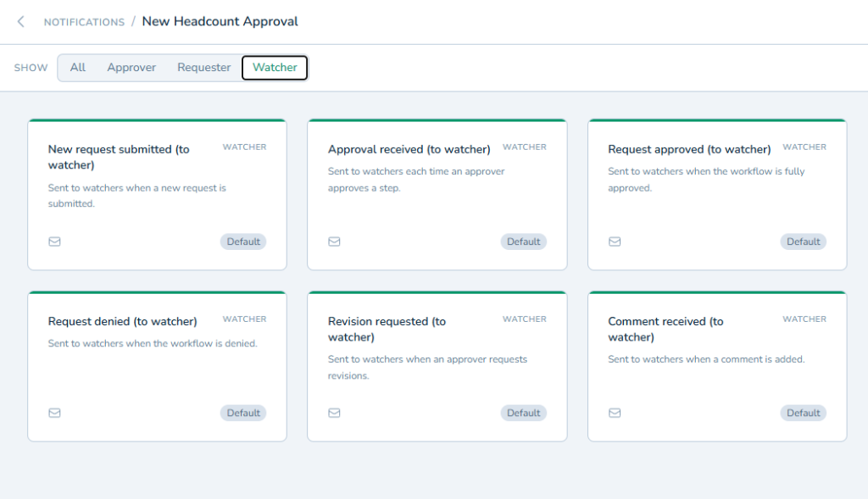The image size is (868, 499).
Task: Filter by Approver notifications
Action: pyautogui.click(x=131, y=68)
